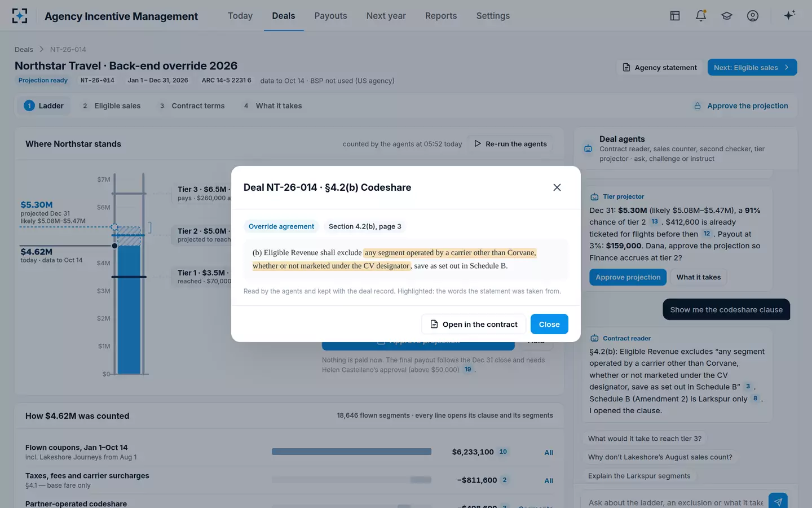
Task: Click the blue Close button in dialog
Action: click(549, 324)
